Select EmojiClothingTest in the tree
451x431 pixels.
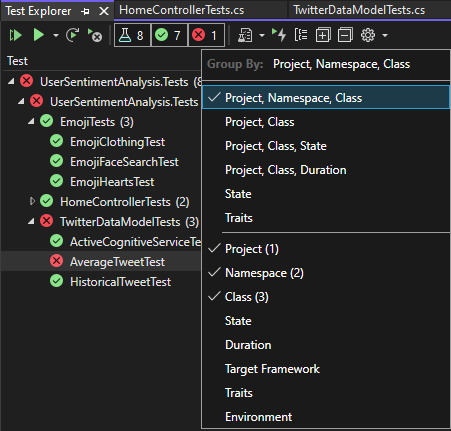pos(117,142)
